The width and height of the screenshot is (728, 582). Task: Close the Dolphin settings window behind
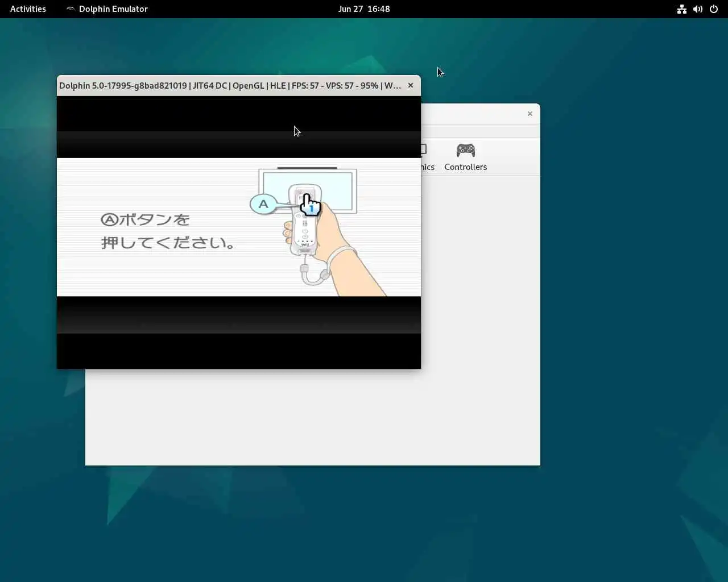coord(530,114)
